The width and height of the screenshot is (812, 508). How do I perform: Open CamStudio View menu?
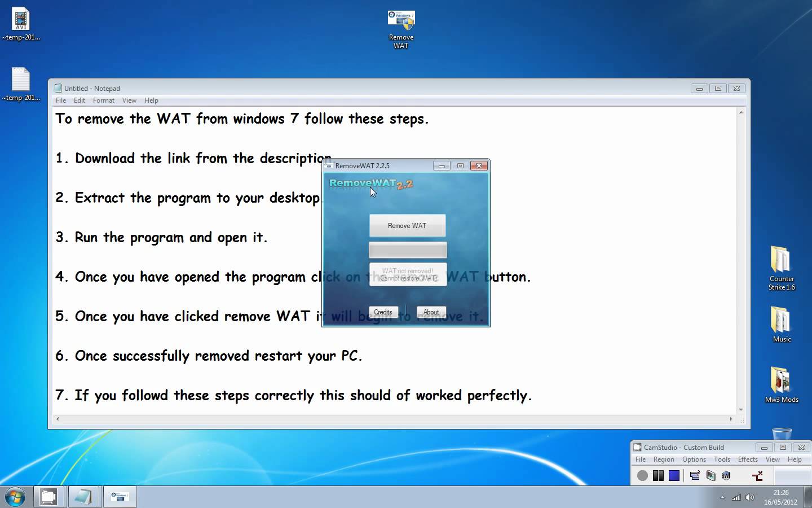773,459
